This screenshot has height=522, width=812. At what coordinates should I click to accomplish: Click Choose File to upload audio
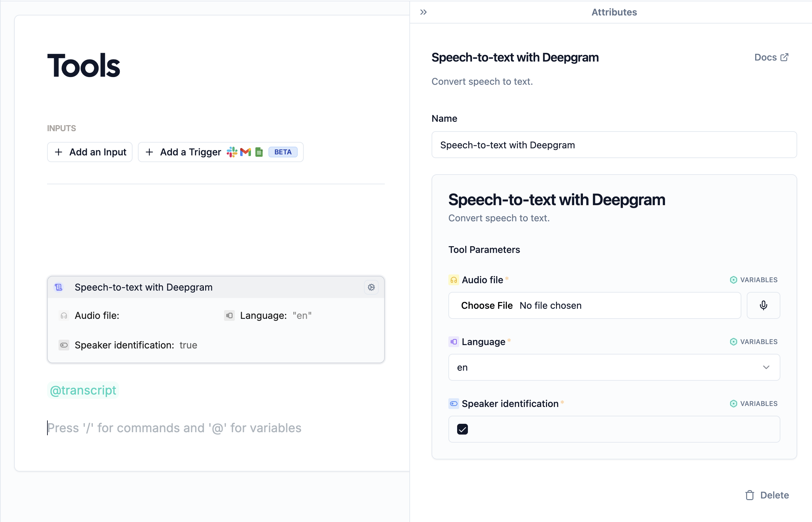pyautogui.click(x=487, y=305)
